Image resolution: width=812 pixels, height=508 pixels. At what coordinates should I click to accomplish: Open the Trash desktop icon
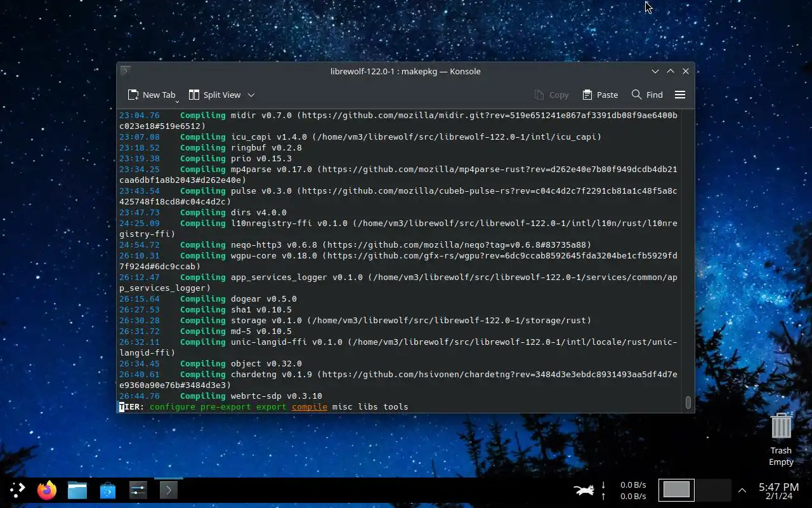click(x=781, y=439)
